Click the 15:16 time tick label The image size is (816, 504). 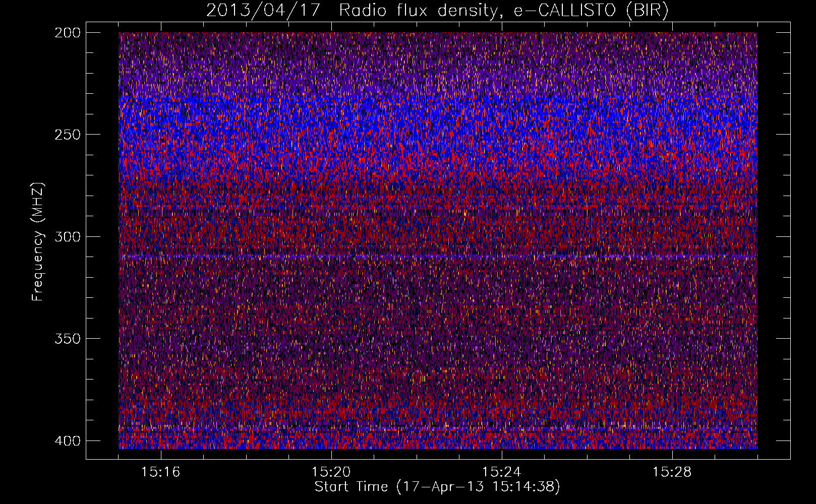coord(161,472)
